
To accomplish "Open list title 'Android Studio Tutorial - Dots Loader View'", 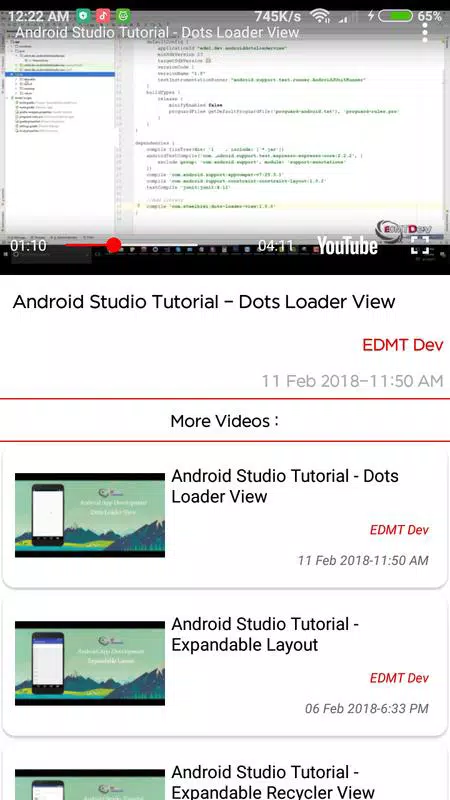I will (285, 486).
